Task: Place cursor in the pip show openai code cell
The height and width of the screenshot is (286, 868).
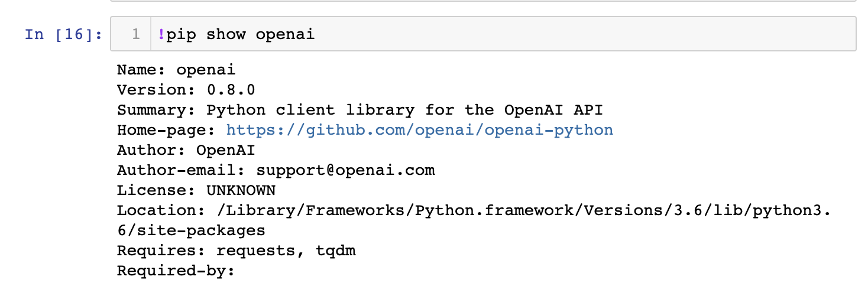Action: tap(482, 34)
